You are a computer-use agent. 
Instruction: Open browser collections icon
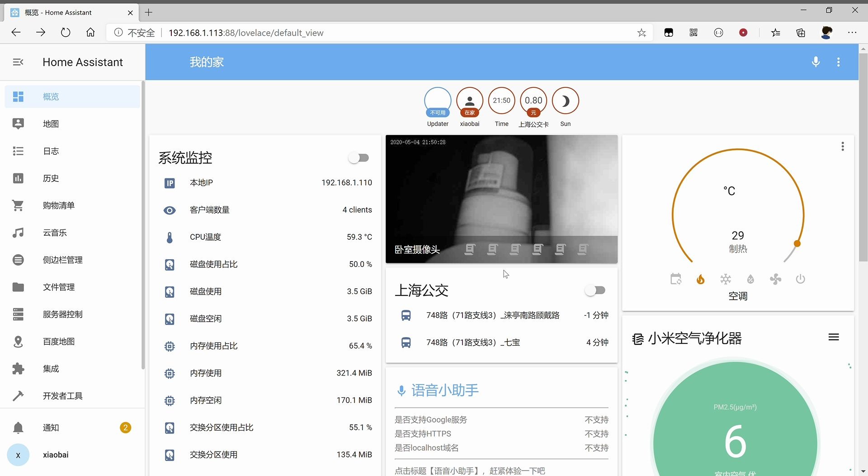[x=801, y=33]
